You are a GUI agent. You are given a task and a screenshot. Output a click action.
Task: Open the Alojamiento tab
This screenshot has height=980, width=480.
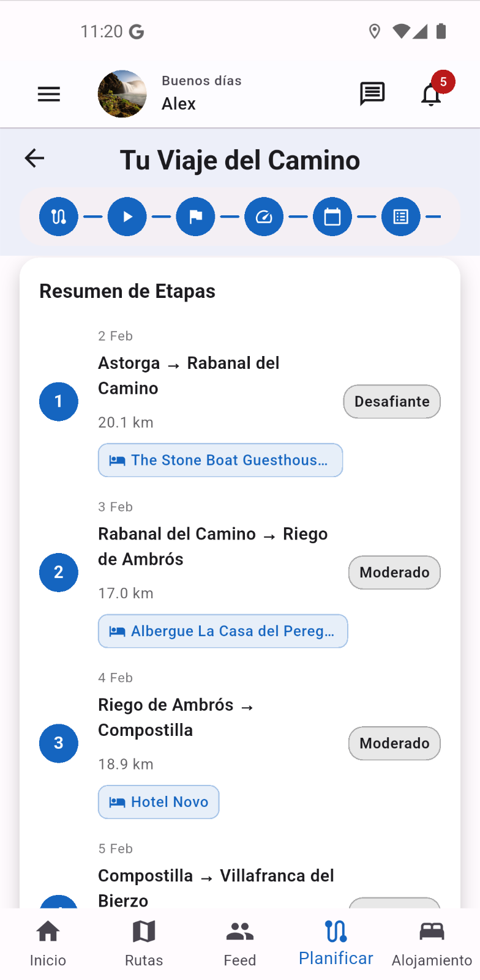coord(432,943)
